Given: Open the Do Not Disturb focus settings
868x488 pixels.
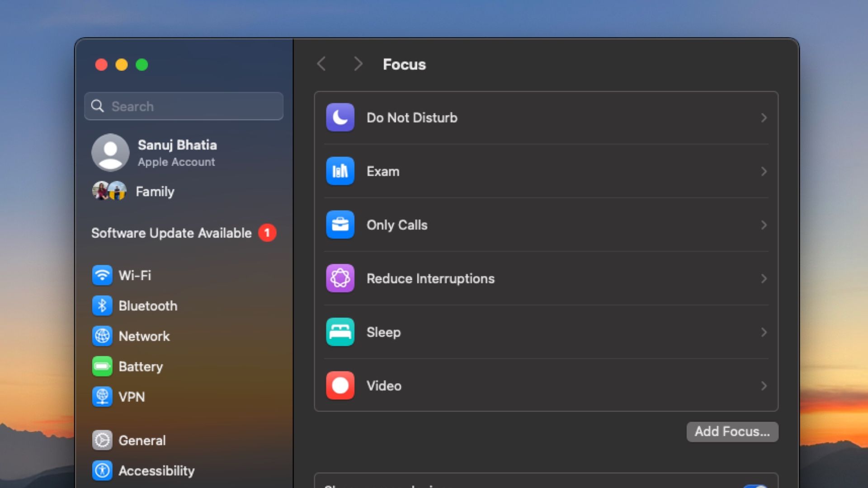Looking at the screenshot, I should (546, 117).
